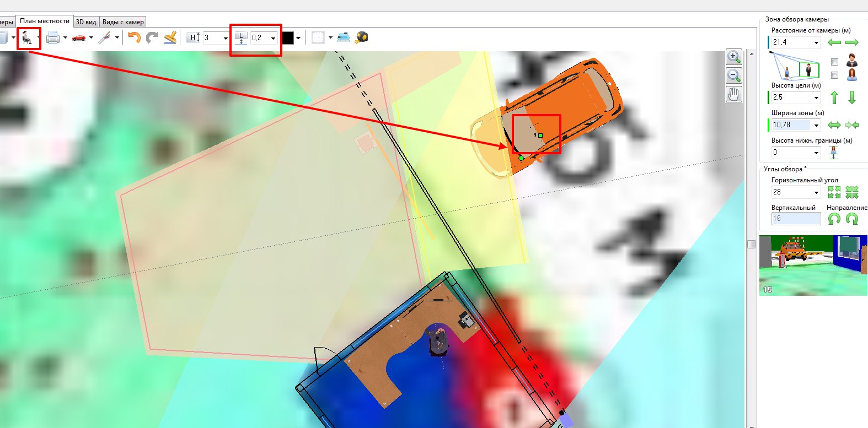This screenshot has width=868, height=428.
Task: Open the person 3D model tool
Action: (x=26, y=37)
